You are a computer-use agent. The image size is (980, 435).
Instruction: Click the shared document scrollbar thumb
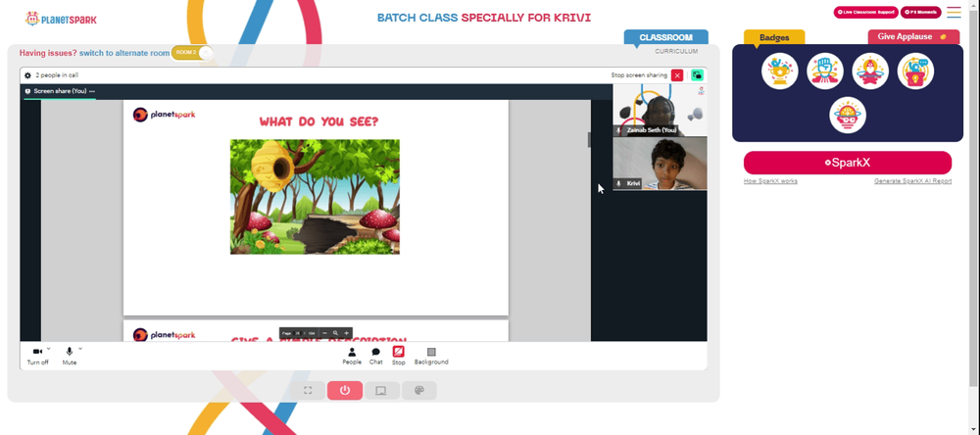point(589,140)
